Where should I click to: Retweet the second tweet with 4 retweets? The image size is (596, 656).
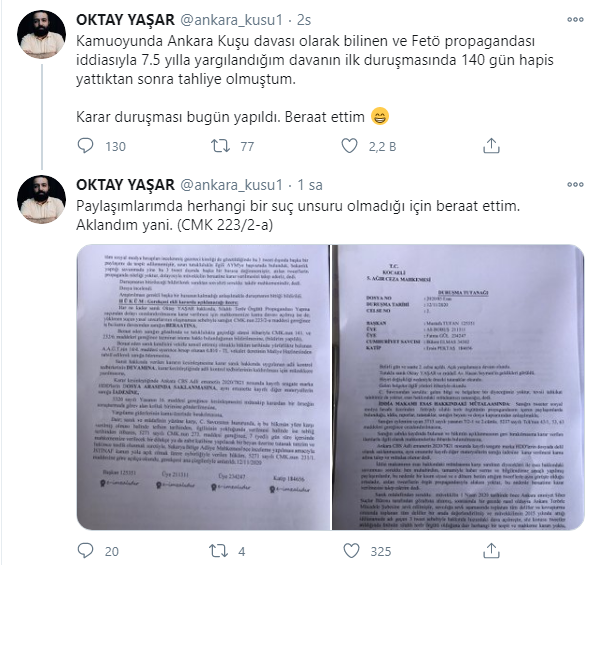coord(219,551)
